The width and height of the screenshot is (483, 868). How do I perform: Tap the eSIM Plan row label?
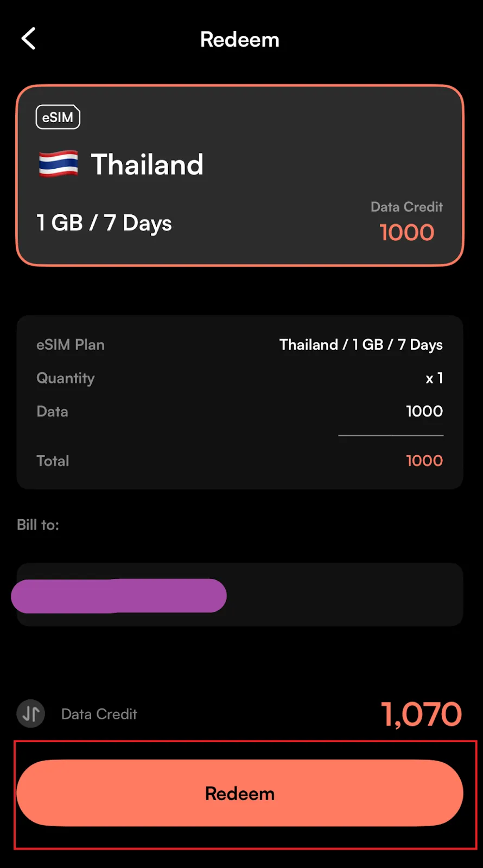(x=71, y=345)
